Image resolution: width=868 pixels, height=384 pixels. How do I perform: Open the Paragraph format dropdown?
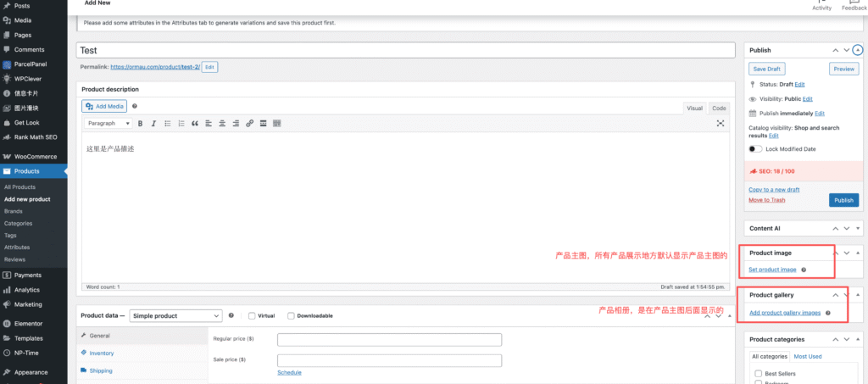tap(108, 124)
